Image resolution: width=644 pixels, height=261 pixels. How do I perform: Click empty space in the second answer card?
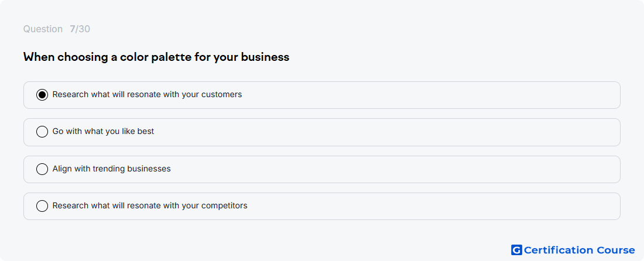coord(390,132)
